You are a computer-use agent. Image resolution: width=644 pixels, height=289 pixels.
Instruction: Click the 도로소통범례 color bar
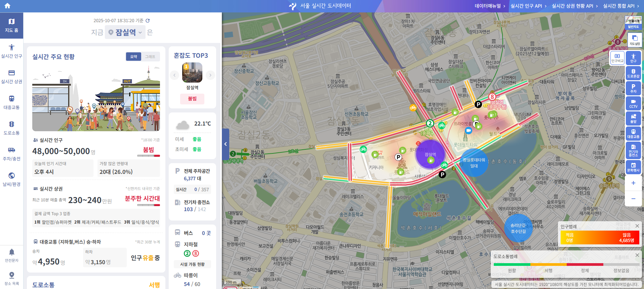pos(566,264)
